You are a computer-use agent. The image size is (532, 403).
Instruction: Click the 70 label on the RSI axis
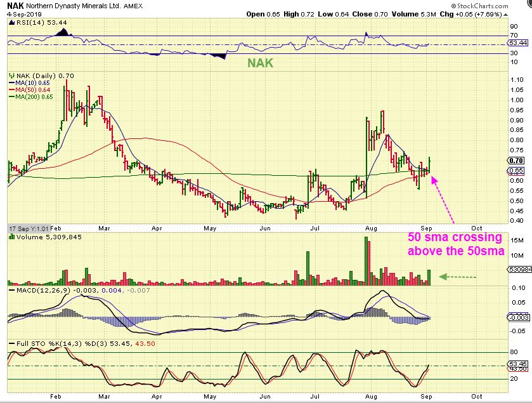[514, 36]
